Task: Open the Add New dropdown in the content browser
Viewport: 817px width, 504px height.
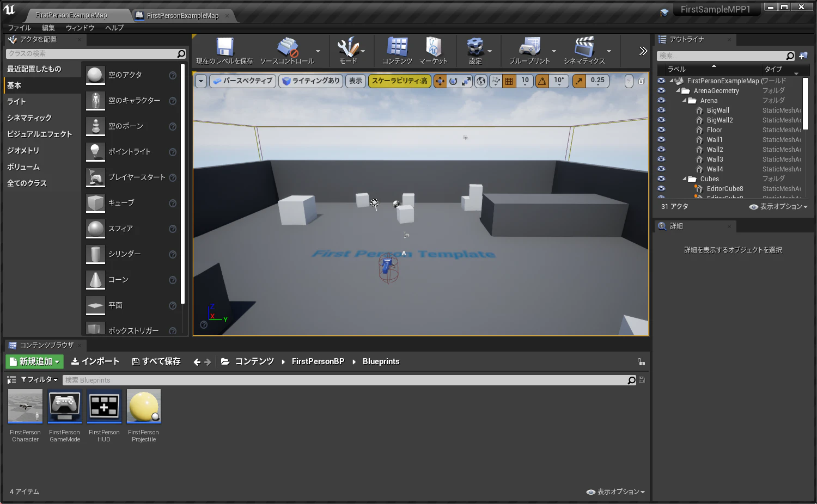Action: [34, 361]
